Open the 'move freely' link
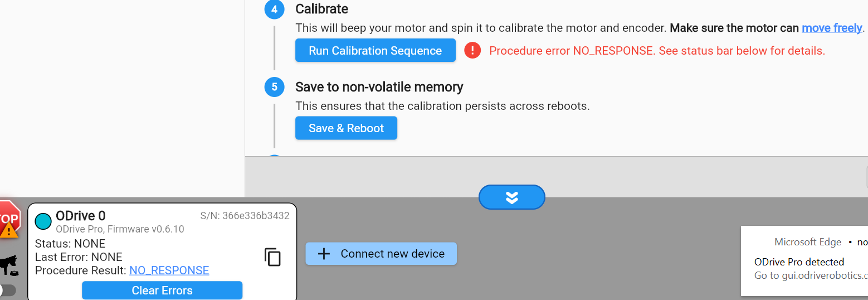Image resolution: width=868 pixels, height=300 pixels. point(832,28)
